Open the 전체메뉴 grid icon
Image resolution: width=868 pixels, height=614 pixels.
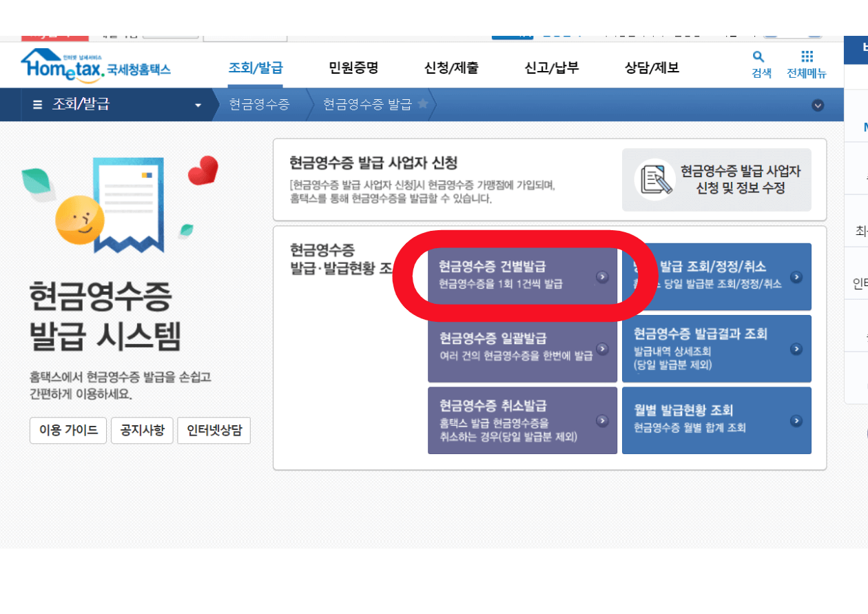pos(806,58)
